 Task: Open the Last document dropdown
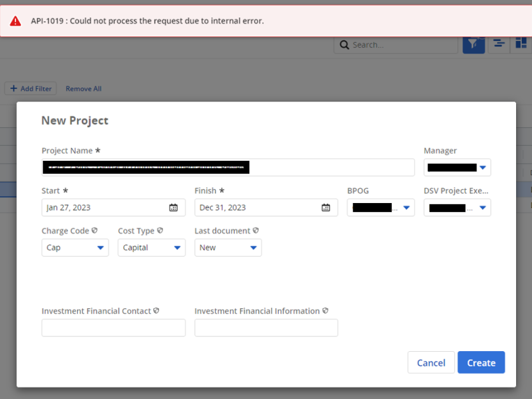coord(253,248)
